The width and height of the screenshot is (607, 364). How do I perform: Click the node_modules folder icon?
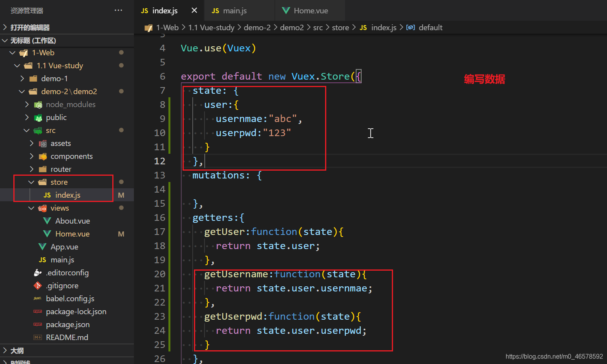pyautogui.click(x=38, y=105)
